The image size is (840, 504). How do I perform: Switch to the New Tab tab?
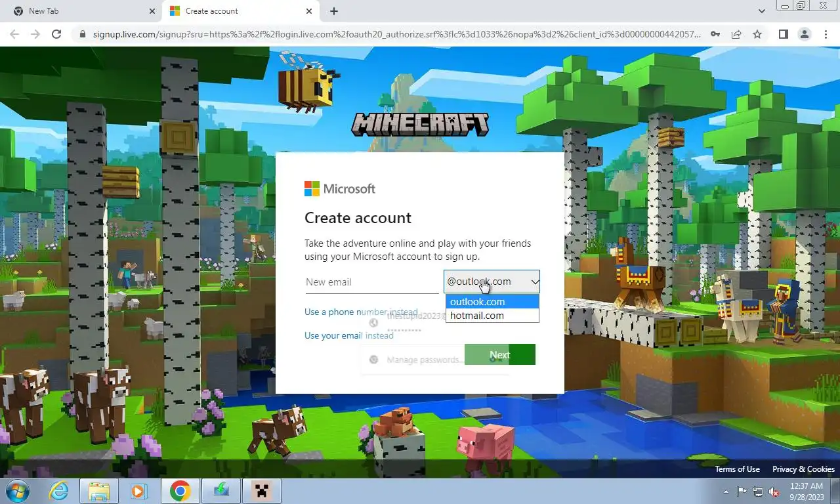click(81, 11)
